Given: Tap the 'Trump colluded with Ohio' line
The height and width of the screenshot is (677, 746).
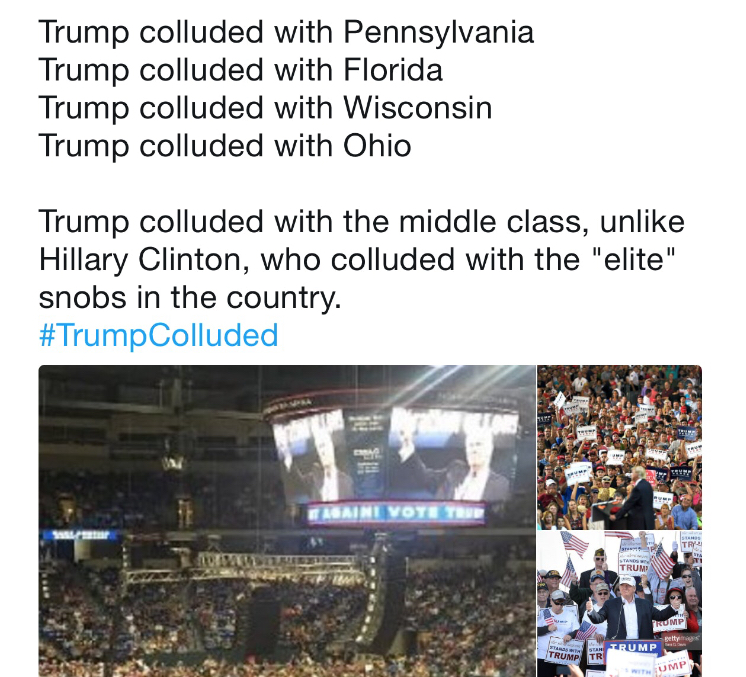Looking at the screenshot, I should point(225,146).
